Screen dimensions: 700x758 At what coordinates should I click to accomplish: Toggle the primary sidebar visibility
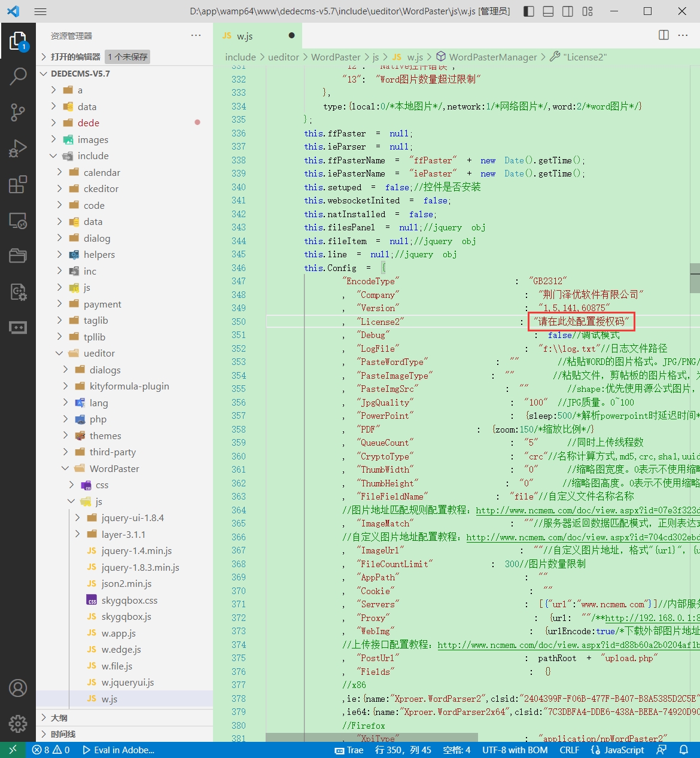529,11
